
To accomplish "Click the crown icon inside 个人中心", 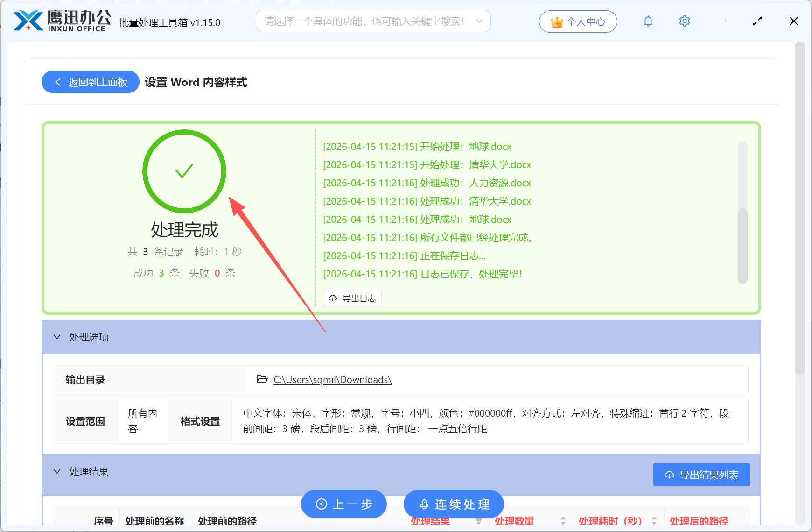I will [x=556, y=21].
